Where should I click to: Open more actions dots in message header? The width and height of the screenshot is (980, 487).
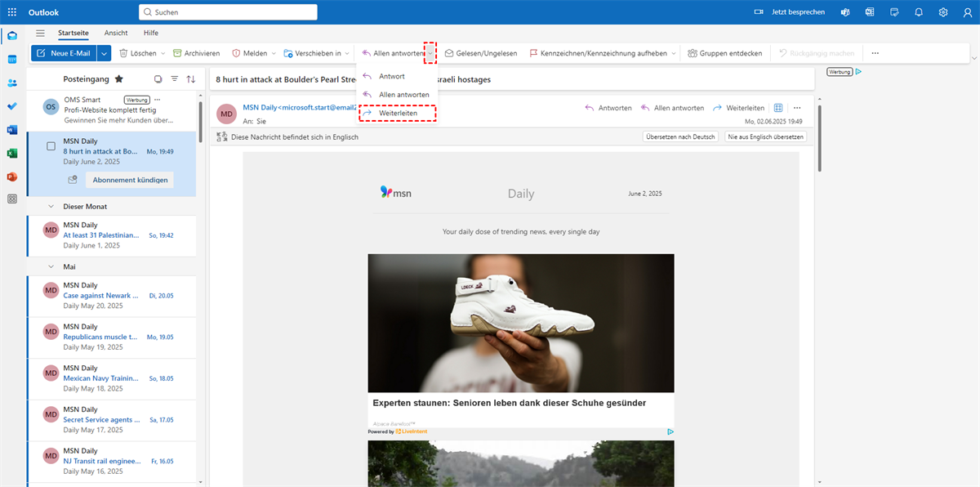(x=797, y=108)
